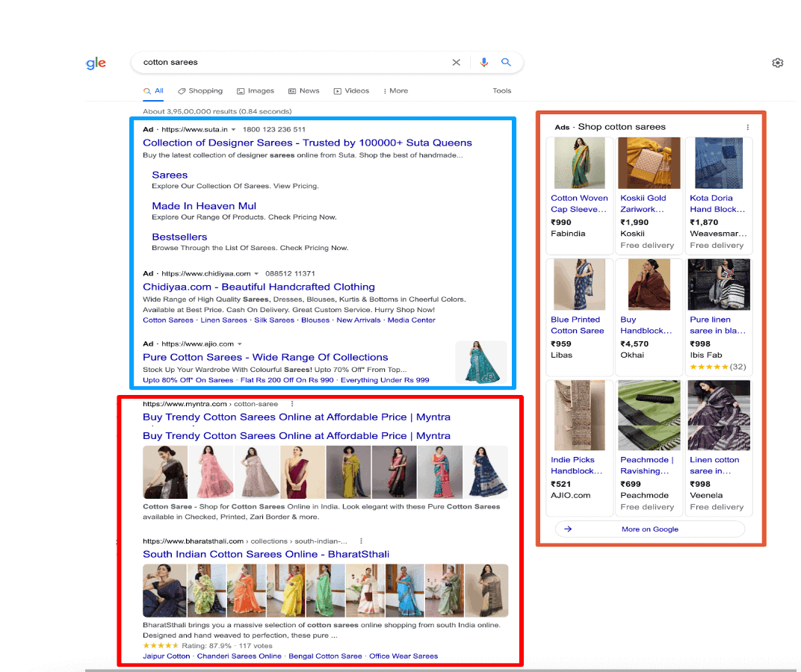Open the Linen Sarees sitelink

coord(223,320)
